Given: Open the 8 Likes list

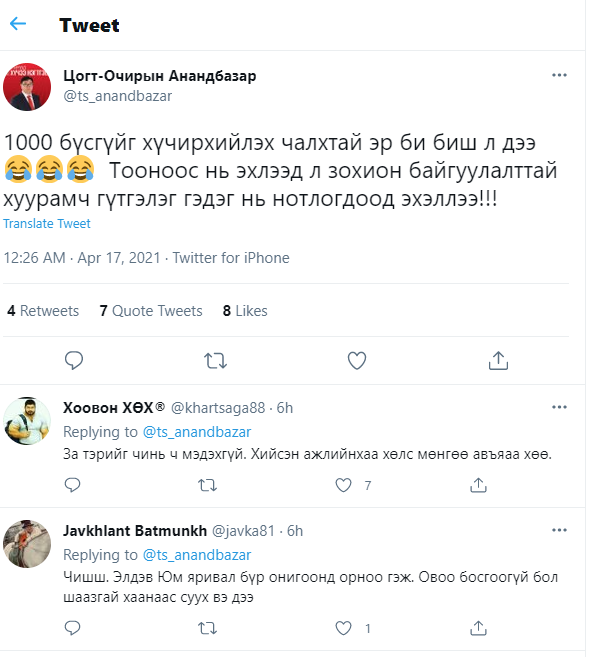Looking at the screenshot, I should point(245,311).
